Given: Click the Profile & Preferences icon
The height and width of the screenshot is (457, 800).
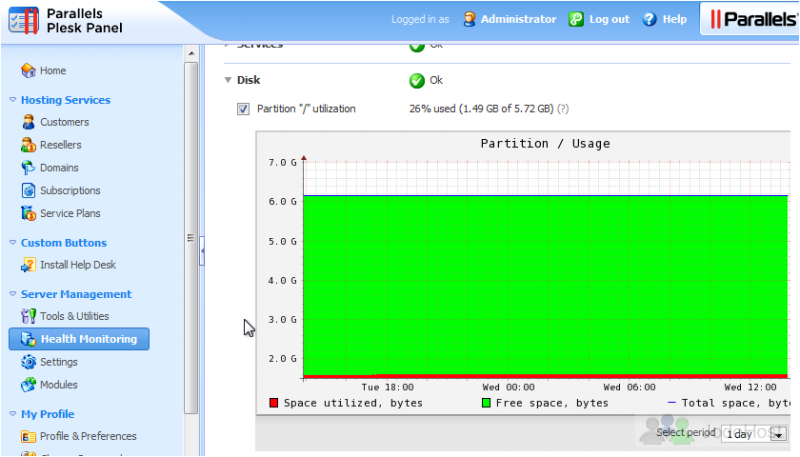Looking at the screenshot, I should point(28,437).
